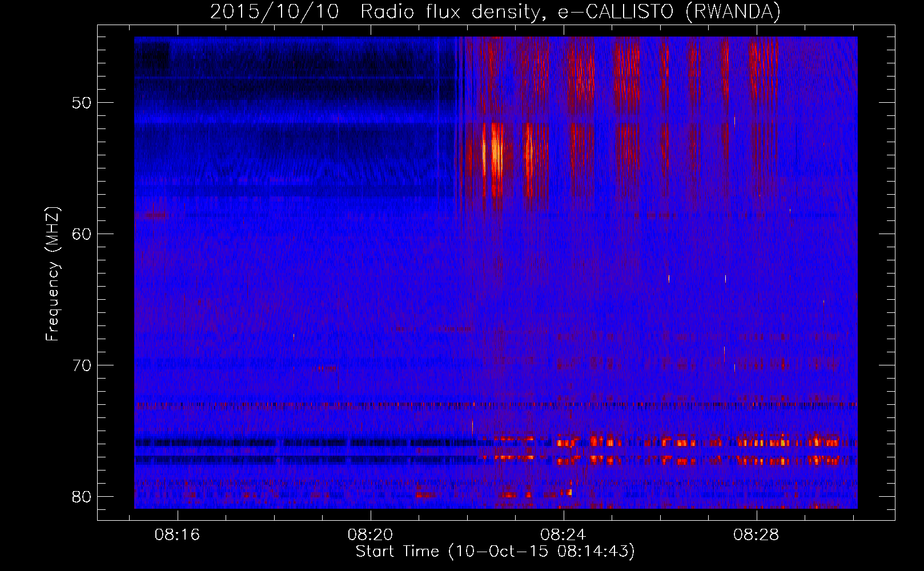Click the 80 frequency tick label
The height and width of the screenshot is (571, 924).
click(82, 497)
